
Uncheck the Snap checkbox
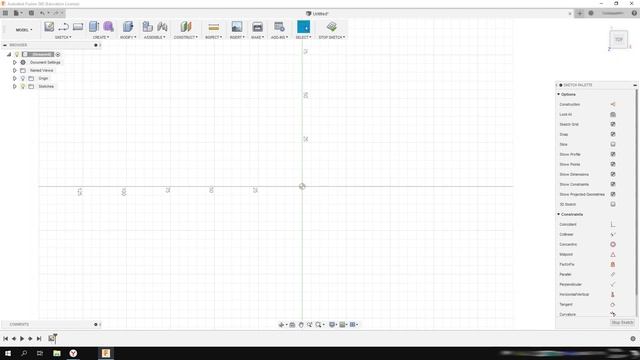click(x=613, y=134)
